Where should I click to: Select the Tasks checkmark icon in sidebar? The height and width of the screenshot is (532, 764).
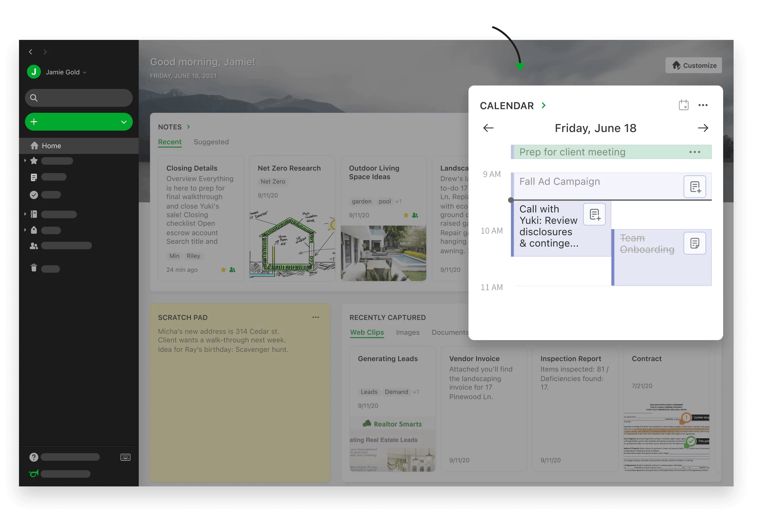[x=34, y=195]
